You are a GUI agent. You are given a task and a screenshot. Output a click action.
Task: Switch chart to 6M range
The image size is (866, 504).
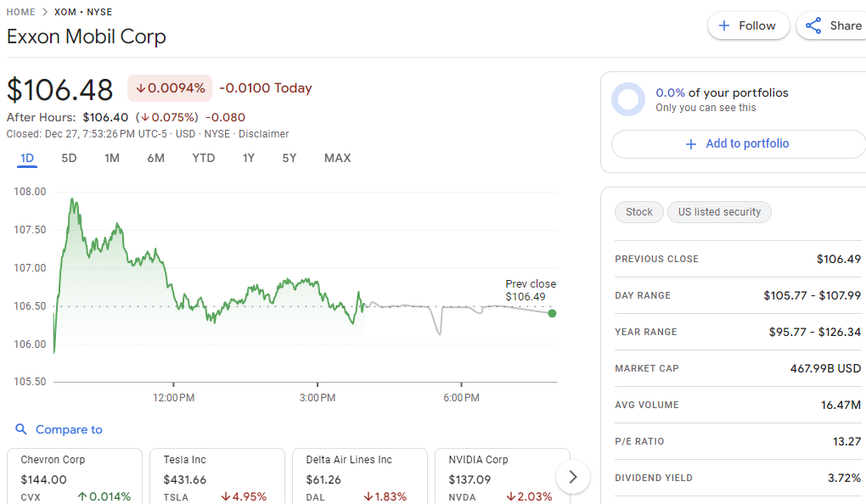point(155,159)
